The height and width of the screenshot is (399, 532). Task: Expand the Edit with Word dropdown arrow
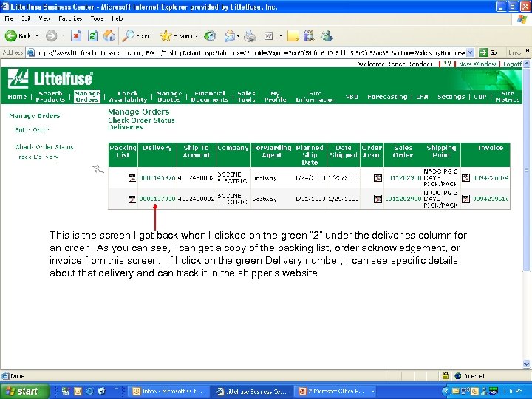pos(281,35)
